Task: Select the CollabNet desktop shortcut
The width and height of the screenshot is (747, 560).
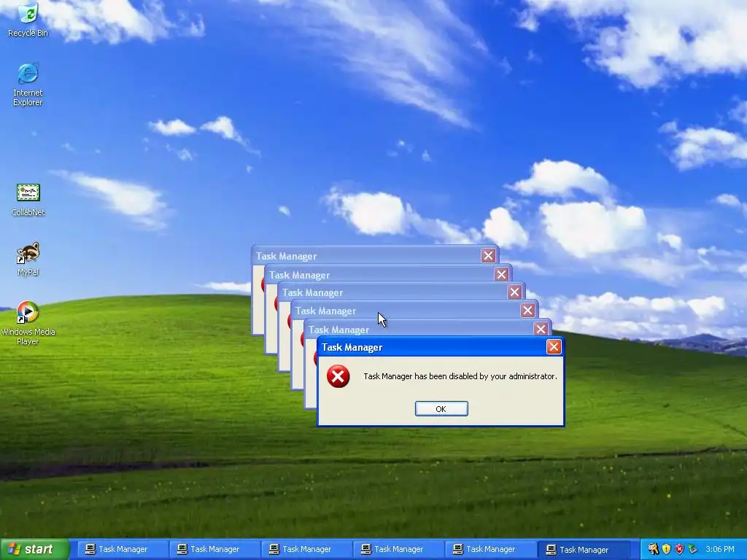Action: [28, 200]
